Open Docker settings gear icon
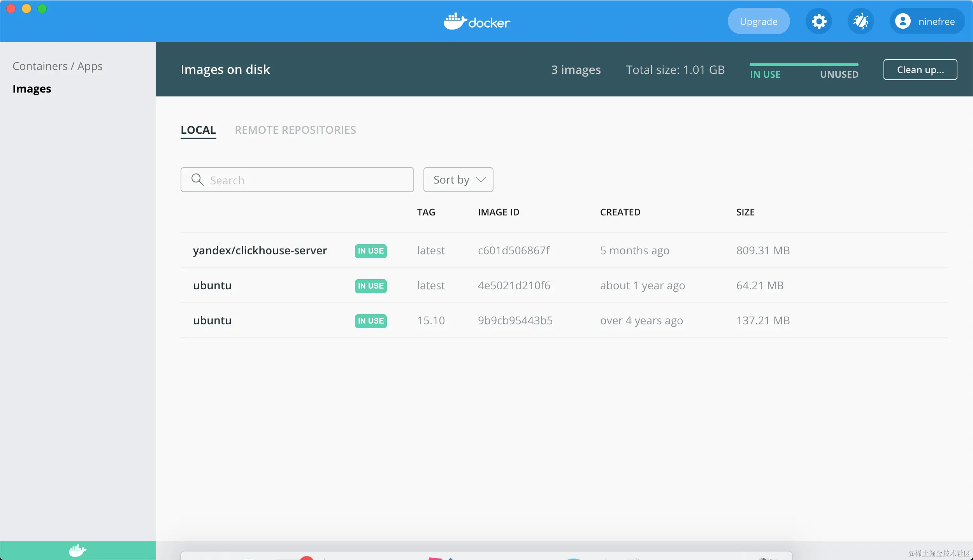 819,21
